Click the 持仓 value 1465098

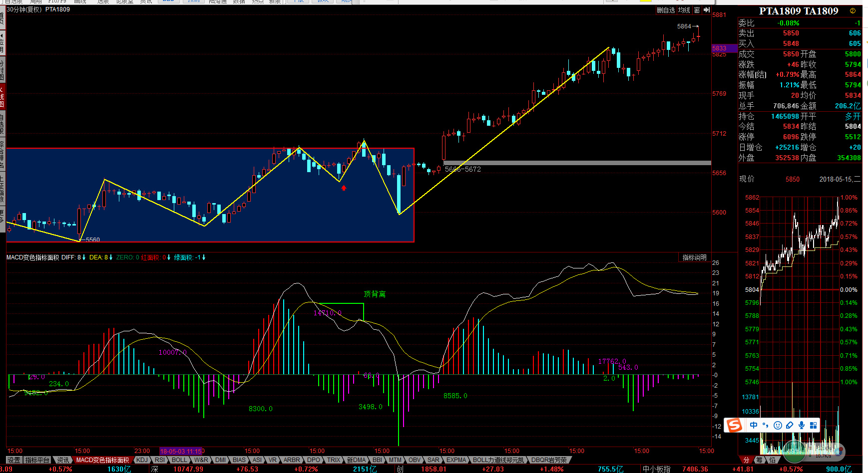click(785, 116)
